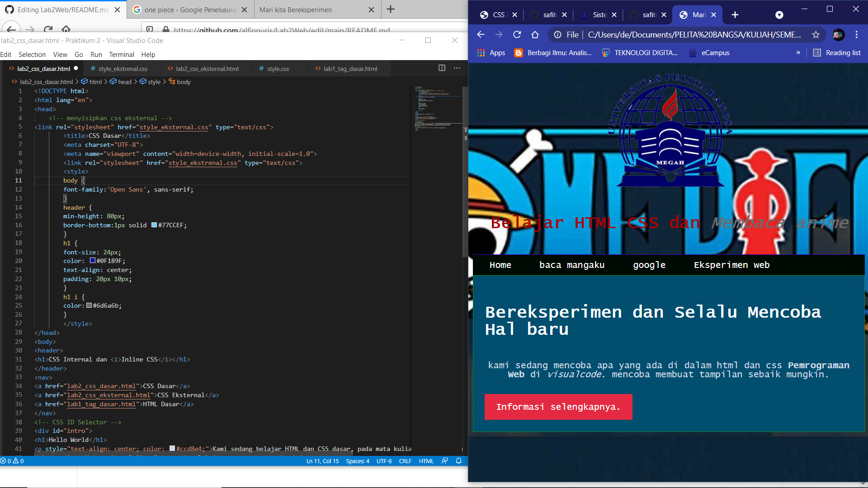Viewport: 868px width, 488px height.
Task: Open Chrome home page with the home icon
Action: [x=535, y=34]
